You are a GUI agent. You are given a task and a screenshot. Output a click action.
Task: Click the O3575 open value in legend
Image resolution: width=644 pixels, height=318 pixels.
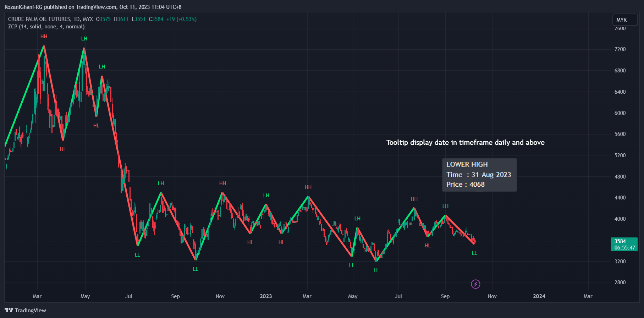point(103,19)
